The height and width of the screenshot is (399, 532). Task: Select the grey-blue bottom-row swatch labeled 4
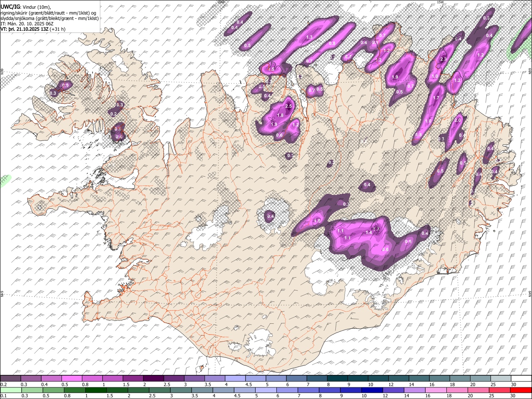tap(224, 390)
